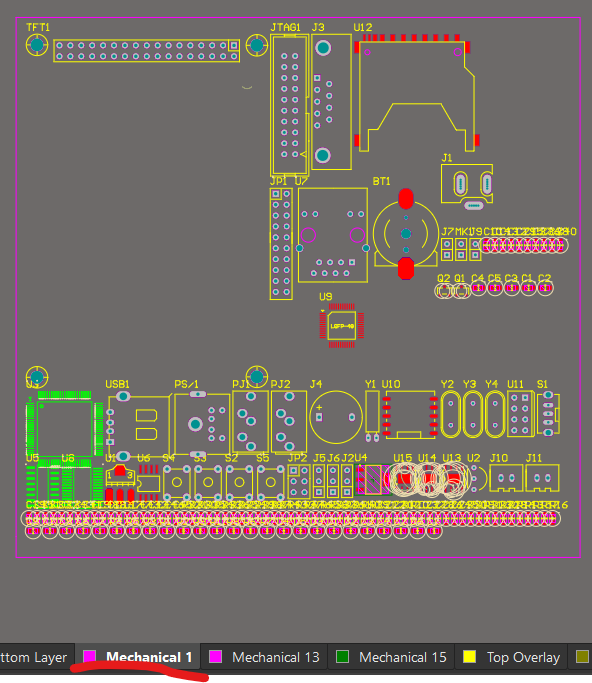Image resolution: width=592 pixels, height=683 pixels.
Task: Select the U1 regulator footprint
Action: [120, 483]
